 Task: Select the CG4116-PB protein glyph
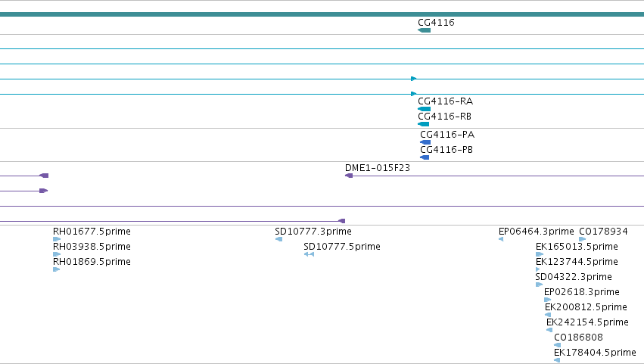425,157
